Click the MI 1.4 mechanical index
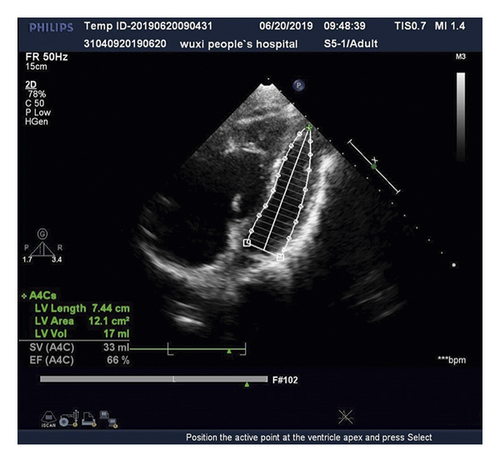This screenshot has width=500, height=462. (450, 26)
